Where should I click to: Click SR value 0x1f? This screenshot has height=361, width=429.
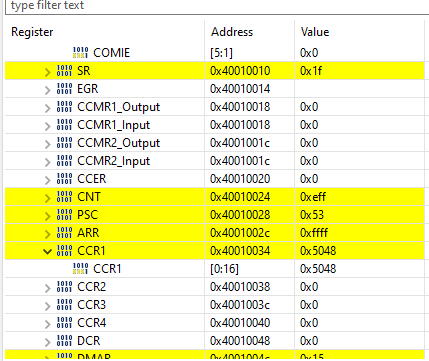click(311, 71)
